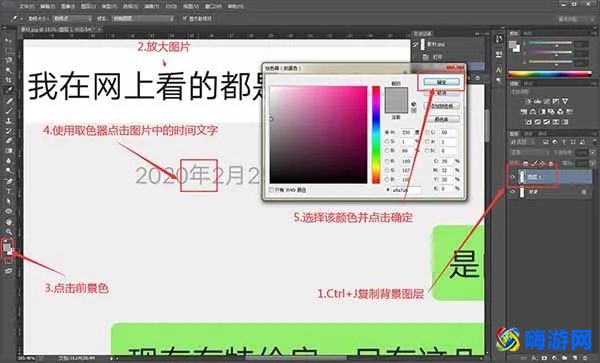This screenshot has width=600, height=363.
Task: Select the G radio button in the color picker
Action: click(x=386, y=170)
